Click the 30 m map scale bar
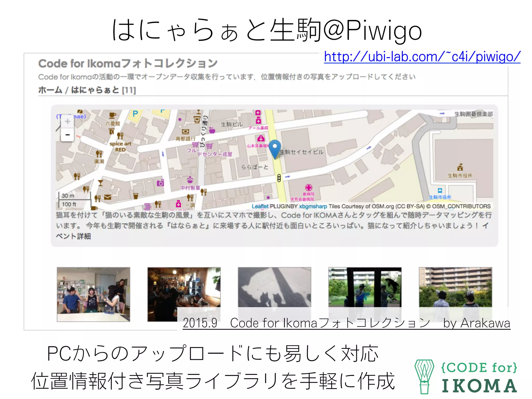The image size is (532, 399). [74, 196]
